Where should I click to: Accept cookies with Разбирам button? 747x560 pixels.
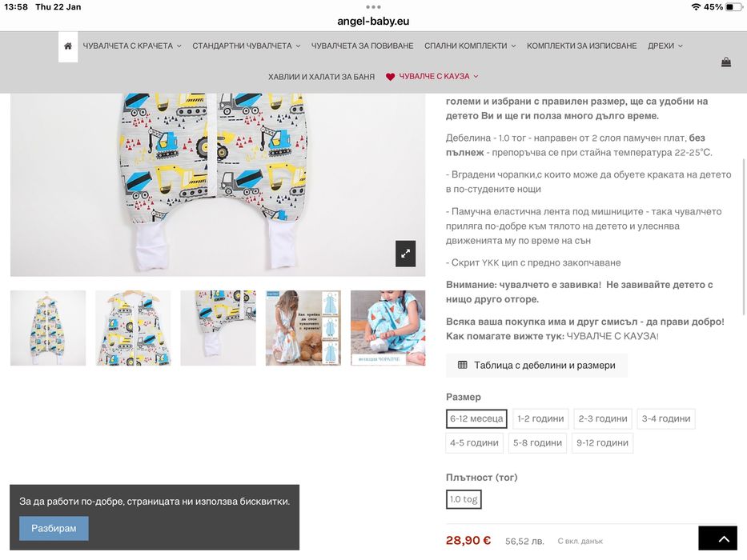pyautogui.click(x=54, y=528)
